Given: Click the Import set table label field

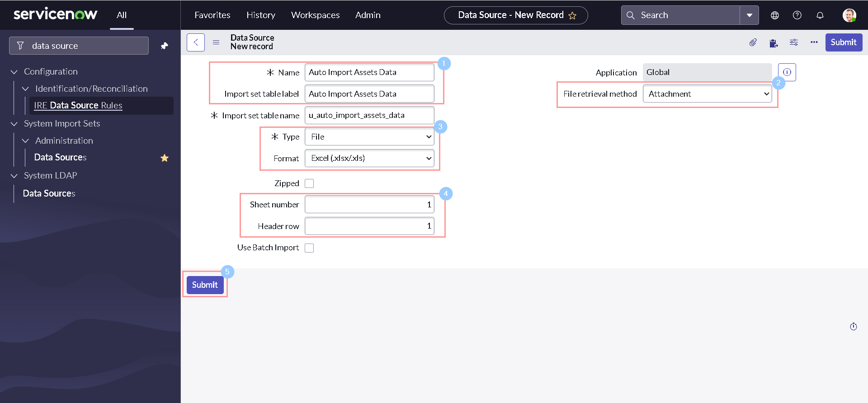Looking at the screenshot, I should pyautogui.click(x=369, y=94).
